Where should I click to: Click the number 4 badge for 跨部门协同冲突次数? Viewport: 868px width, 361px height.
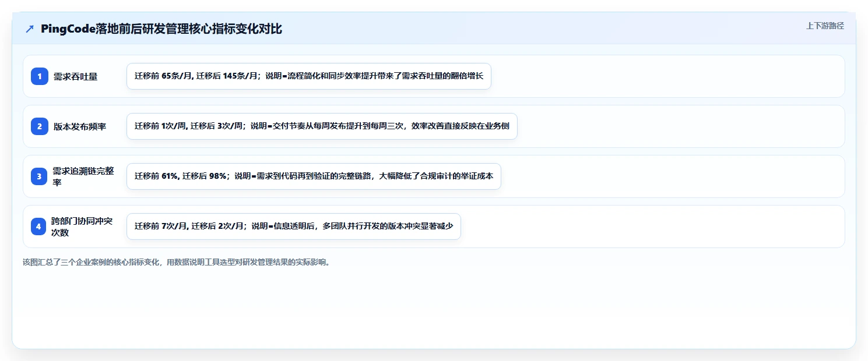(40, 226)
